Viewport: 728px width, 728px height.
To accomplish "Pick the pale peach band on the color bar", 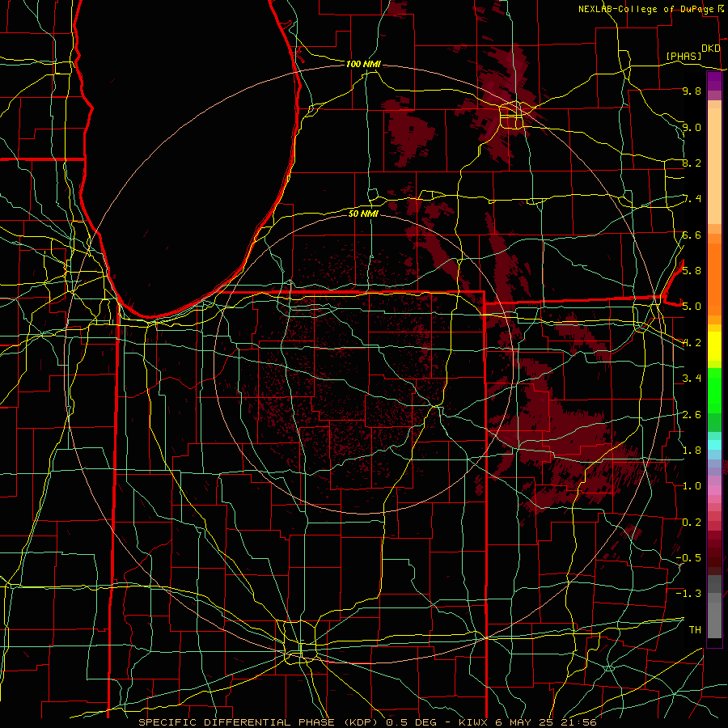I will 714,166.
